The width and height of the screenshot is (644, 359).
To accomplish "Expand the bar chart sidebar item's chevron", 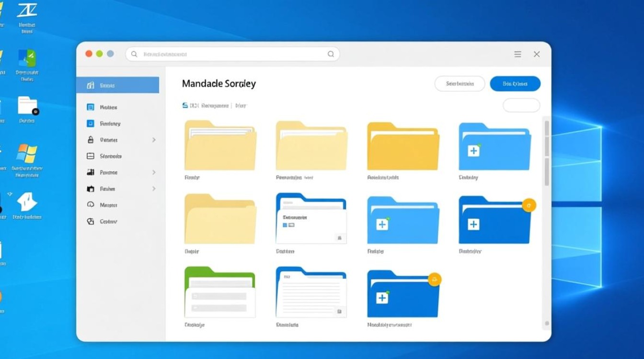I will coord(154,172).
